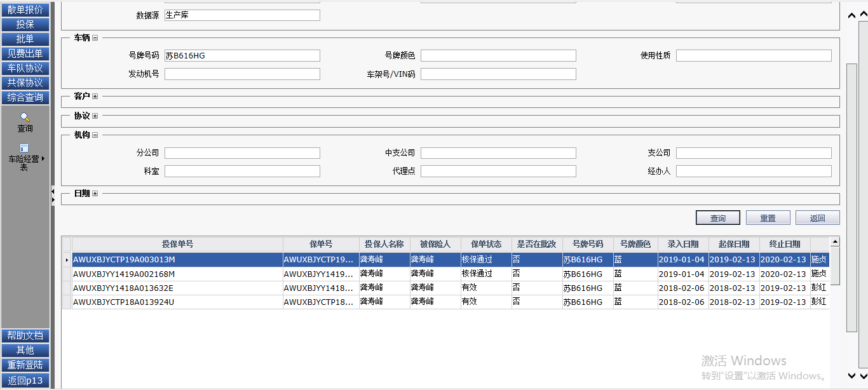Expand the 客户 section
The height and width of the screenshot is (390, 868).
pyautogui.click(x=95, y=97)
